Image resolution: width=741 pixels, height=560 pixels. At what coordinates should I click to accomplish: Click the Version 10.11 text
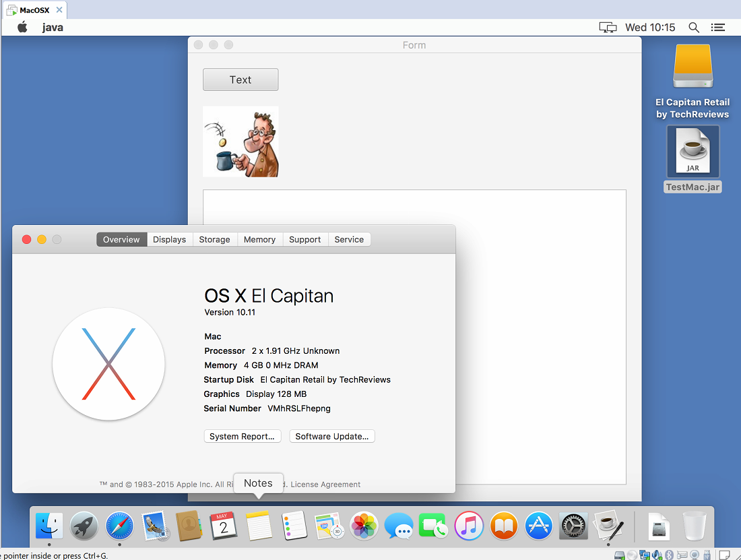pos(230,313)
